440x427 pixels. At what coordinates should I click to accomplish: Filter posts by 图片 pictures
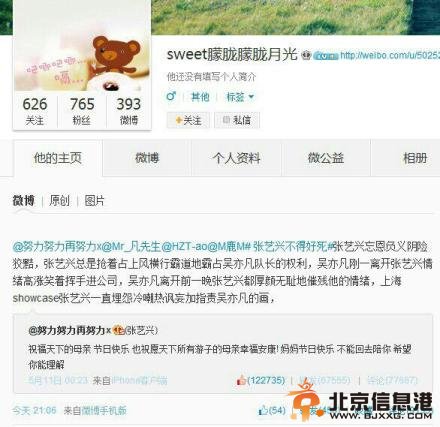coord(94,201)
